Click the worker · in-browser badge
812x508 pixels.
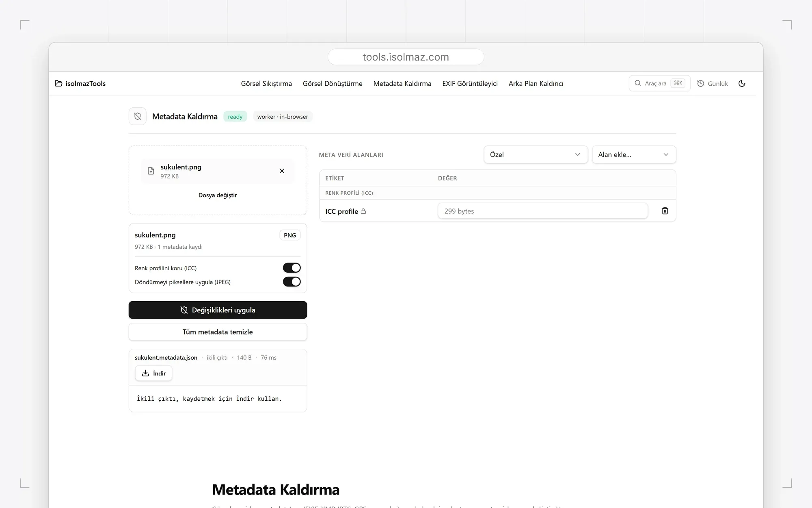tap(283, 117)
